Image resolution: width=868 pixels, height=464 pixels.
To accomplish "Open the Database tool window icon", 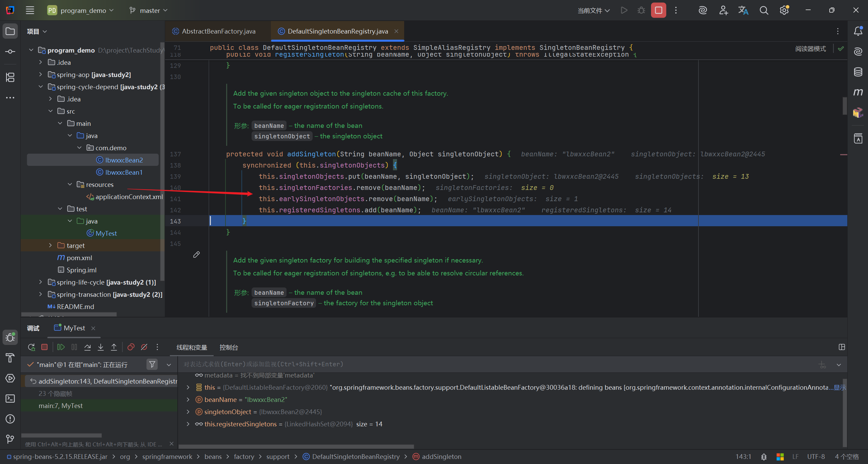I will [x=858, y=72].
